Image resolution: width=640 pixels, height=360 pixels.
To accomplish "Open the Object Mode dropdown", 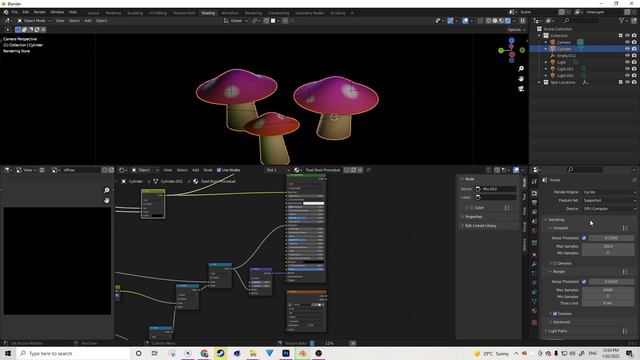I will (34, 20).
